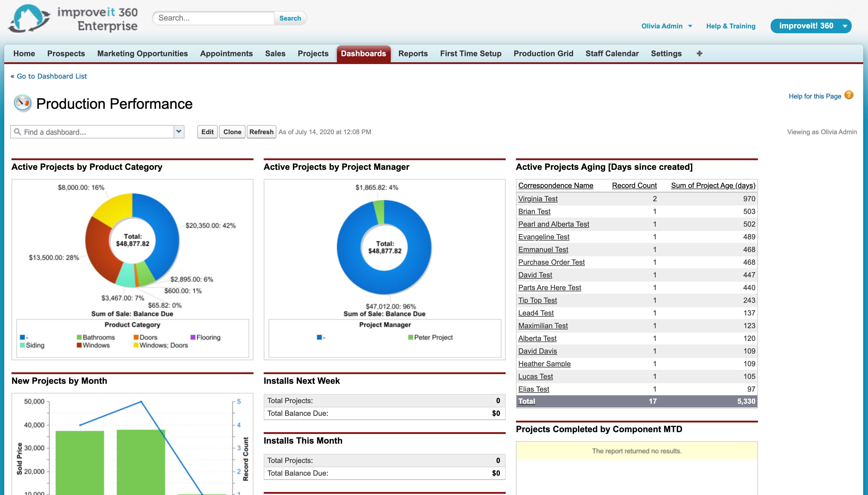Viewport: 868px width, 495px height.
Task: Click the Edit dashboard button
Action: point(207,131)
